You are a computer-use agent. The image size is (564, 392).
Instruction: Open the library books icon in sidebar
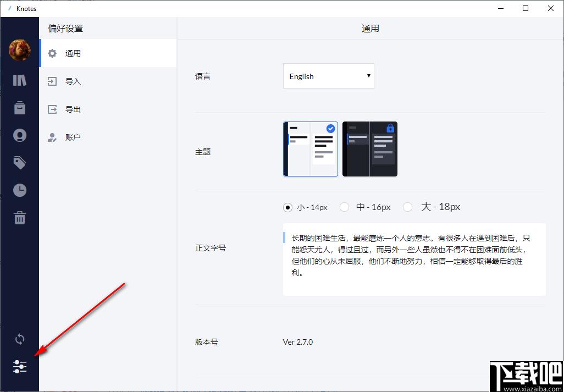pos(20,80)
